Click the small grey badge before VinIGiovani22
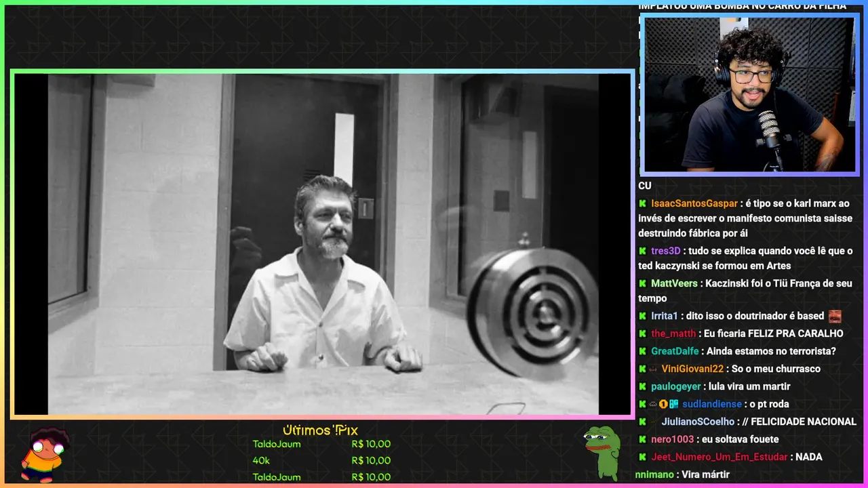The image size is (868, 488). coord(654,369)
